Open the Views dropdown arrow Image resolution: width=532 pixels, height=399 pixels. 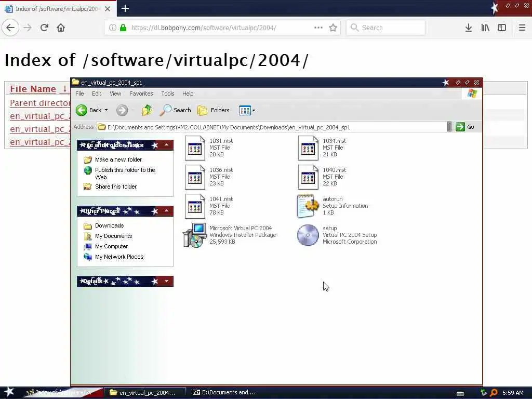pos(254,110)
